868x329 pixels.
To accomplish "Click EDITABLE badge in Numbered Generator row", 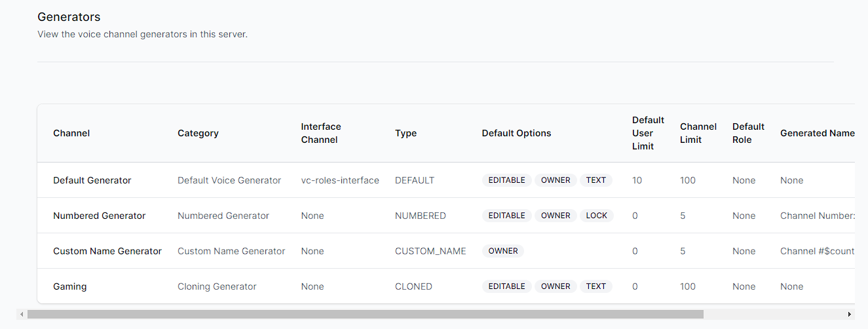I will point(507,216).
